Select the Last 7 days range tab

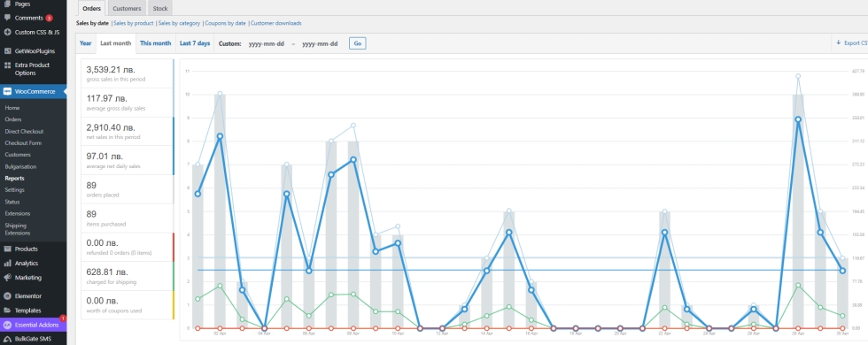[195, 43]
